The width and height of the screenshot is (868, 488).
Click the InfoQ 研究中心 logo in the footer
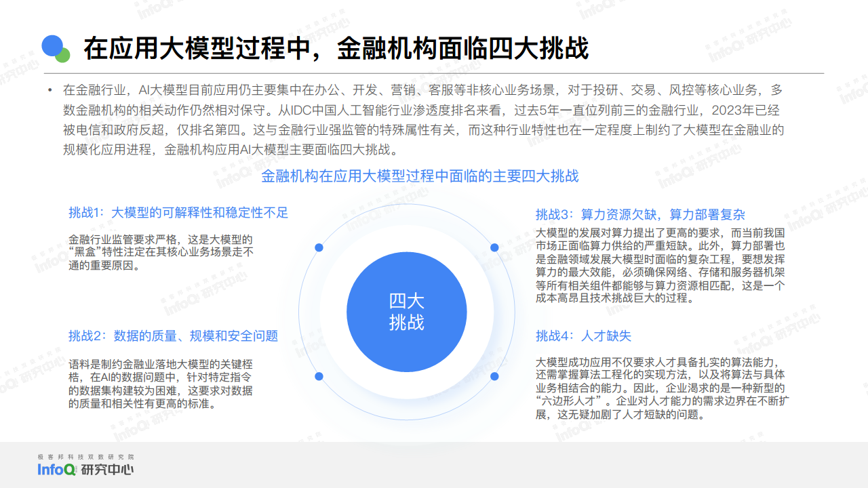click(x=85, y=469)
